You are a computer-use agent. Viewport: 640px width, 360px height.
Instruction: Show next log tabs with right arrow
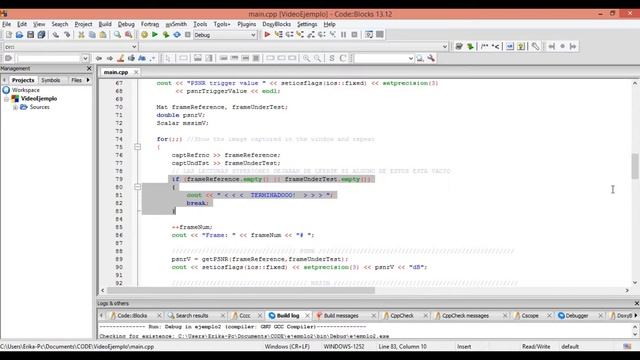tap(636, 316)
